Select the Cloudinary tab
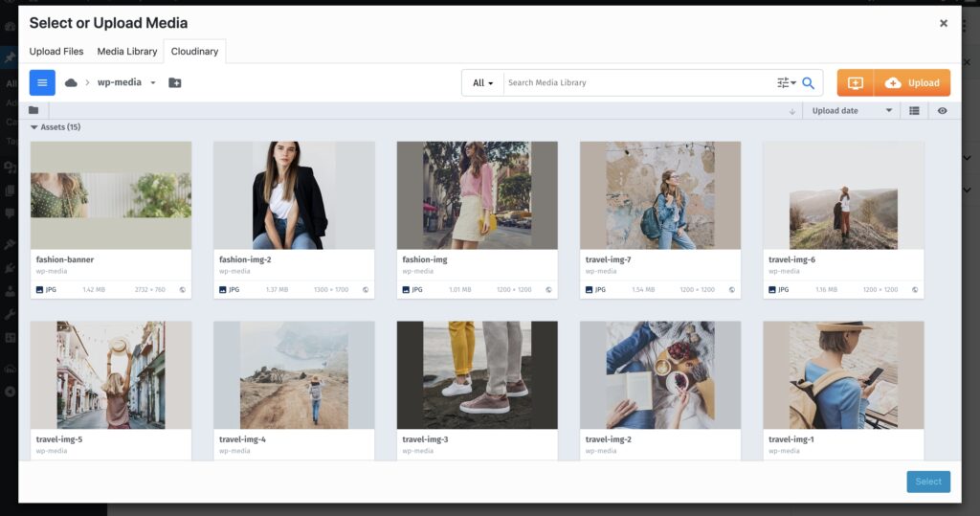This screenshot has width=980, height=516. 194,52
